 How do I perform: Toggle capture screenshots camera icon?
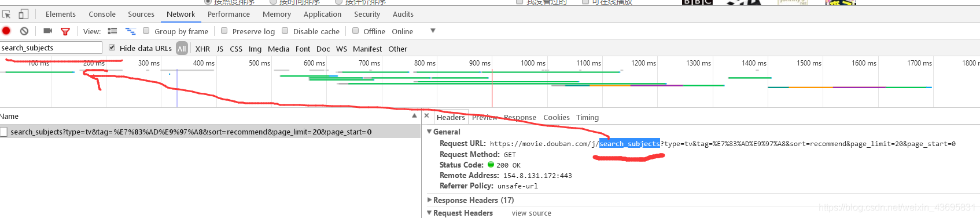(x=48, y=31)
